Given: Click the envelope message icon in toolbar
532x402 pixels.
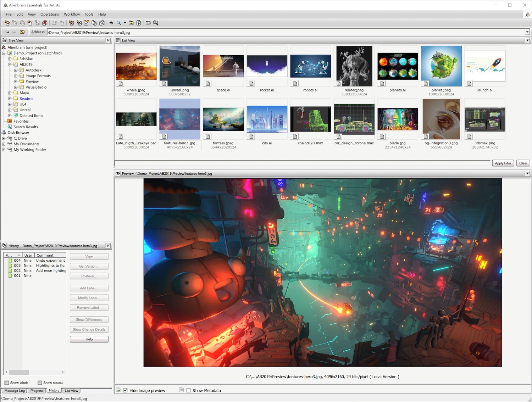Looking at the screenshot, I should click(148, 23).
